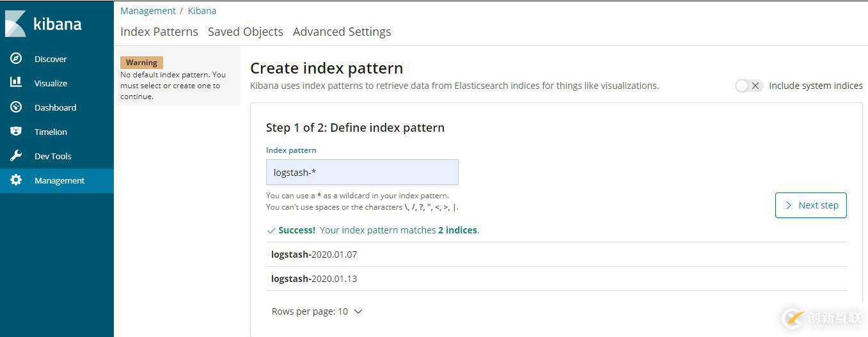
Task: Open Dashboard in the sidebar
Action: tap(57, 107)
